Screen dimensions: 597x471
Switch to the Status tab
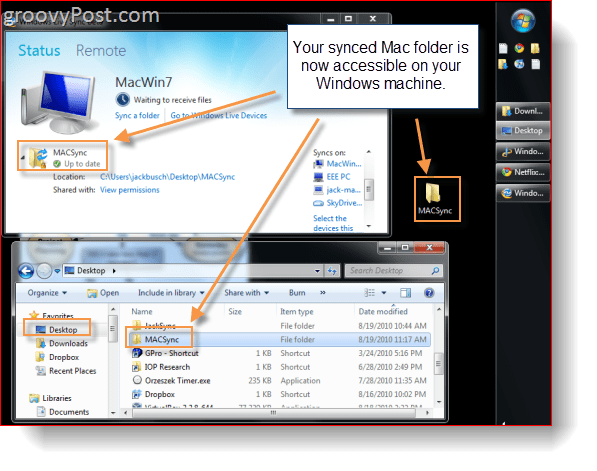pos(39,51)
